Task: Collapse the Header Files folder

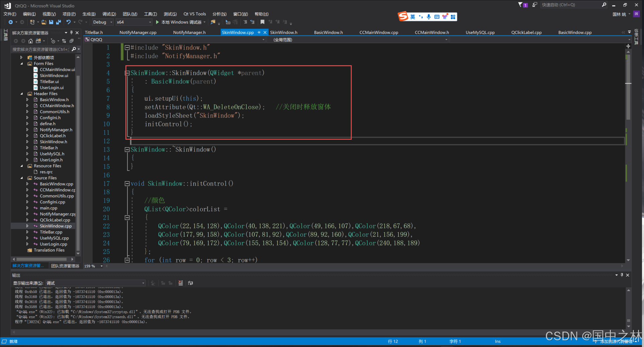Action: tap(22, 94)
